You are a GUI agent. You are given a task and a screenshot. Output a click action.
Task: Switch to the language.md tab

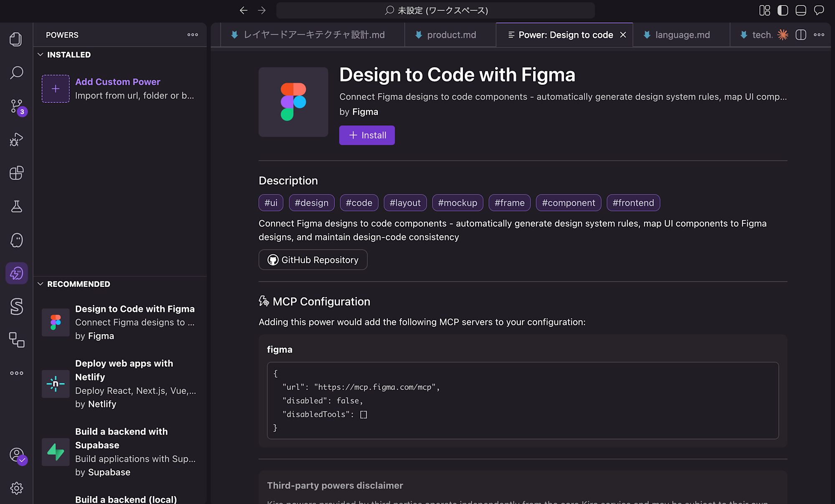tap(682, 35)
